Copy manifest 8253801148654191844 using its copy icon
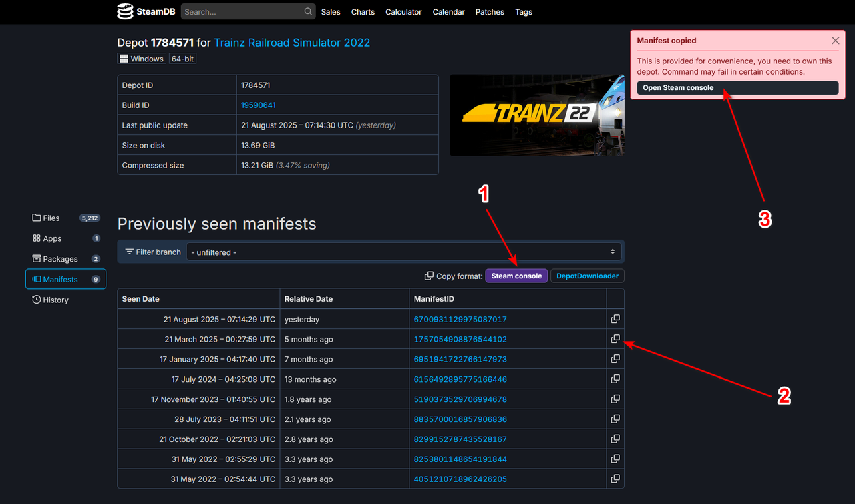The width and height of the screenshot is (855, 504). (x=615, y=459)
